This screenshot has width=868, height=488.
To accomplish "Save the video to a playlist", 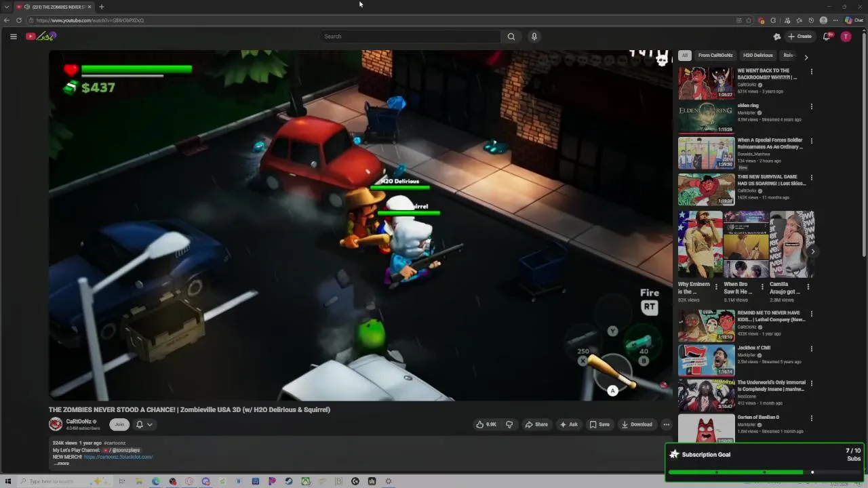I will 599,424.
